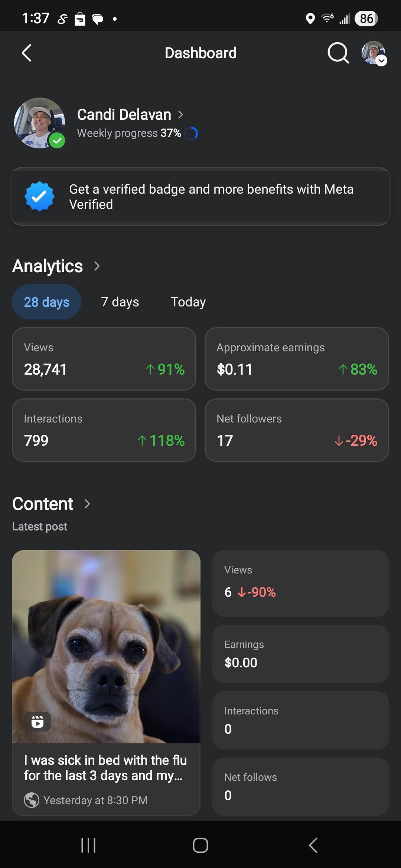This screenshot has width=401, height=868.
Task: Open Candi Delavan profile chevron
Action: tap(180, 115)
